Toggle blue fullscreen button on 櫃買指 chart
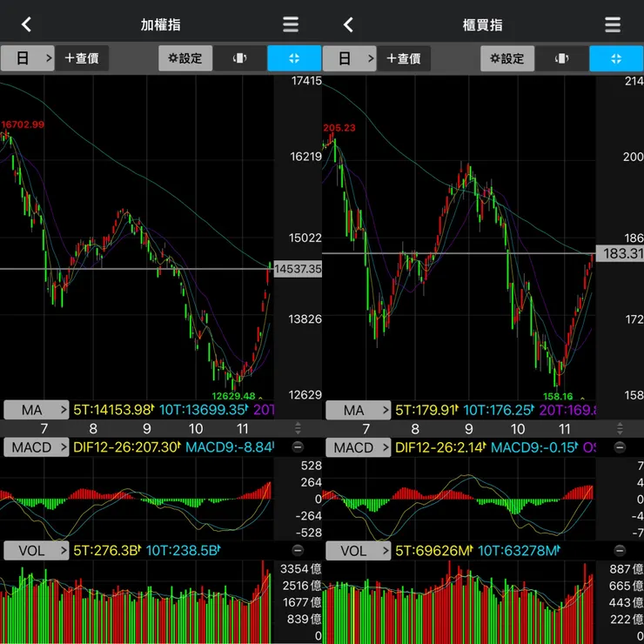The image size is (644, 644). [616, 58]
